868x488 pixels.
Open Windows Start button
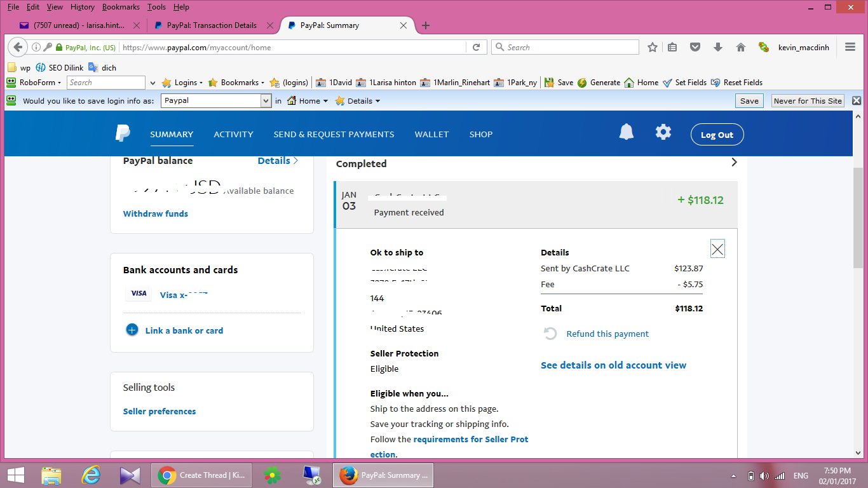[15, 475]
